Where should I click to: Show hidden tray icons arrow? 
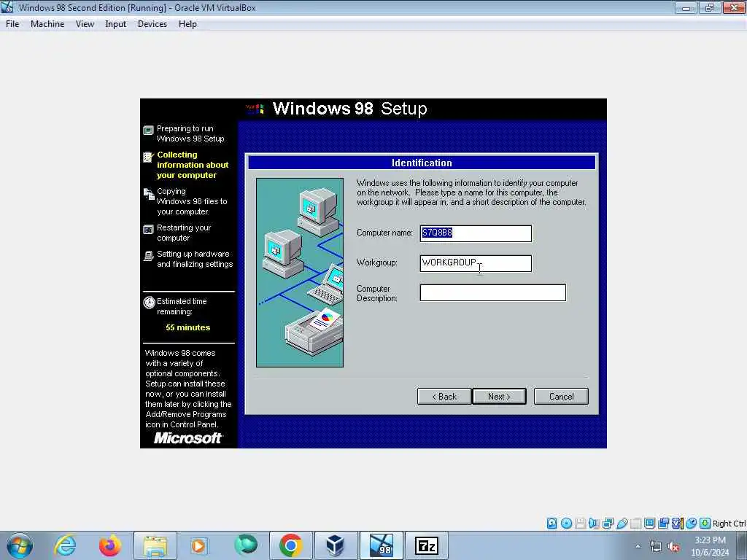point(638,547)
